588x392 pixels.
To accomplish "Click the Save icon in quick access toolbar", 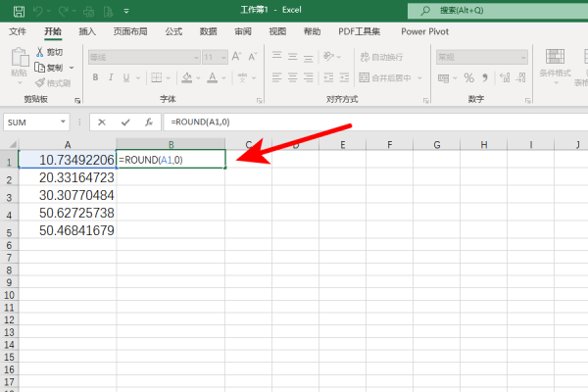I will [x=19, y=11].
